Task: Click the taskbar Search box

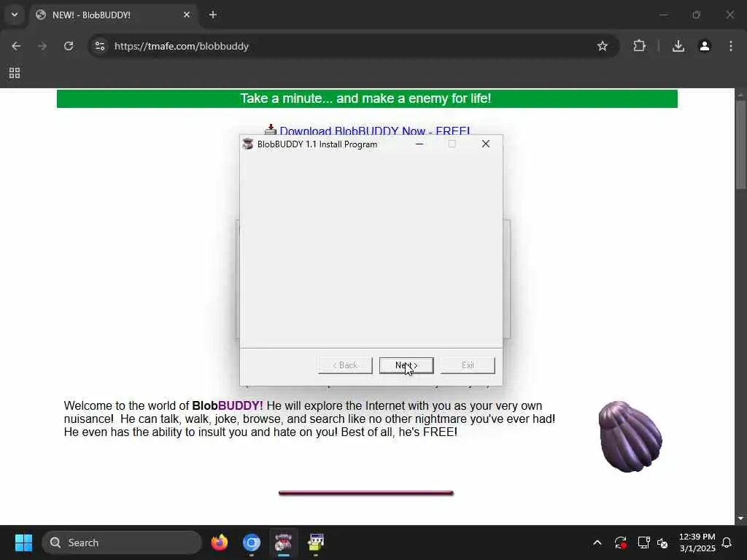Action: pos(122,542)
